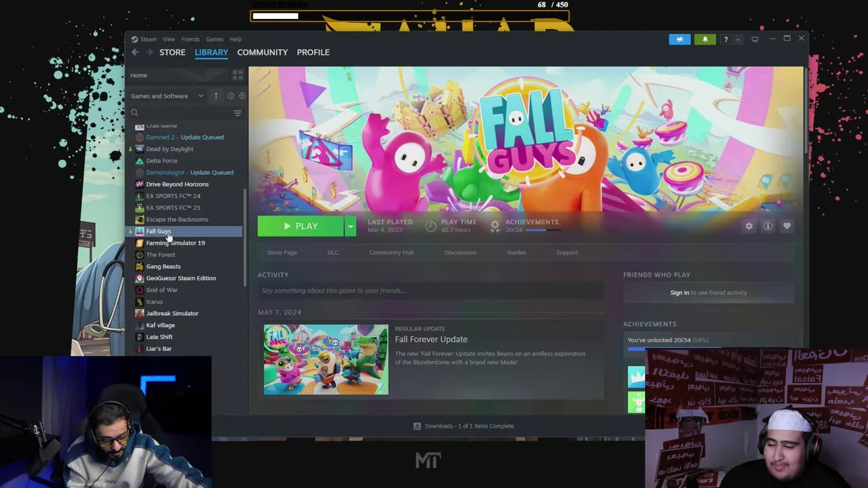
Task: Open the DLC link
Action: [333, 252]
